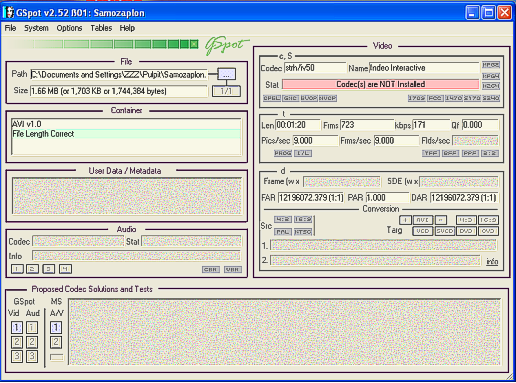Click the Name field 'Indeo Interactive'
Image resolution: width=516 pixels, height=383 pixels.
point(424,68)
